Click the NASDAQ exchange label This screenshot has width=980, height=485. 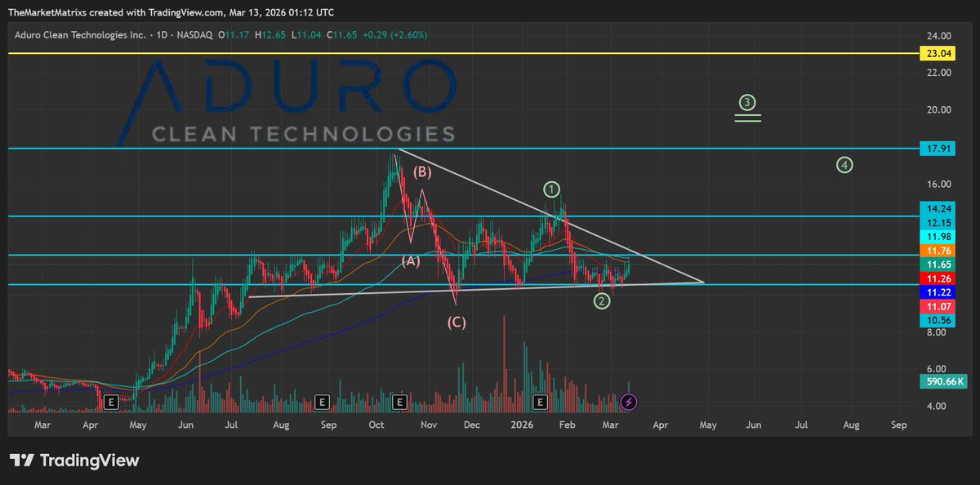point(196,35)
